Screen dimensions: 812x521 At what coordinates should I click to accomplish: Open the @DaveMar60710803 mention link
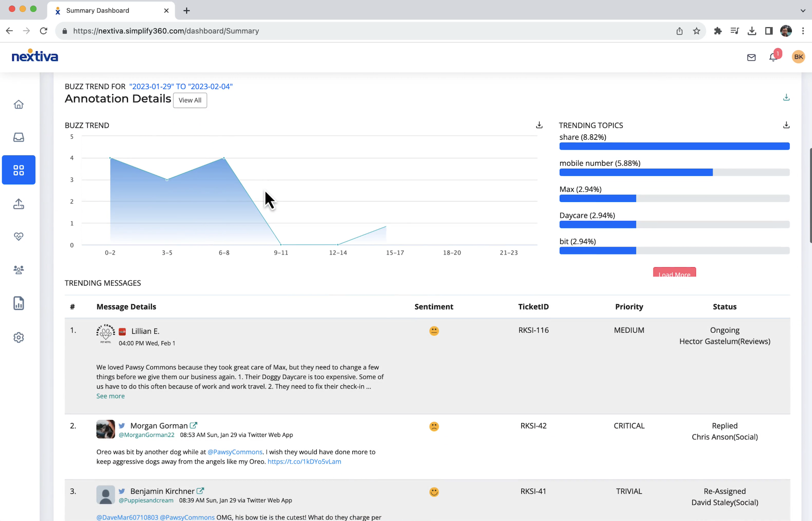[127, 517]
